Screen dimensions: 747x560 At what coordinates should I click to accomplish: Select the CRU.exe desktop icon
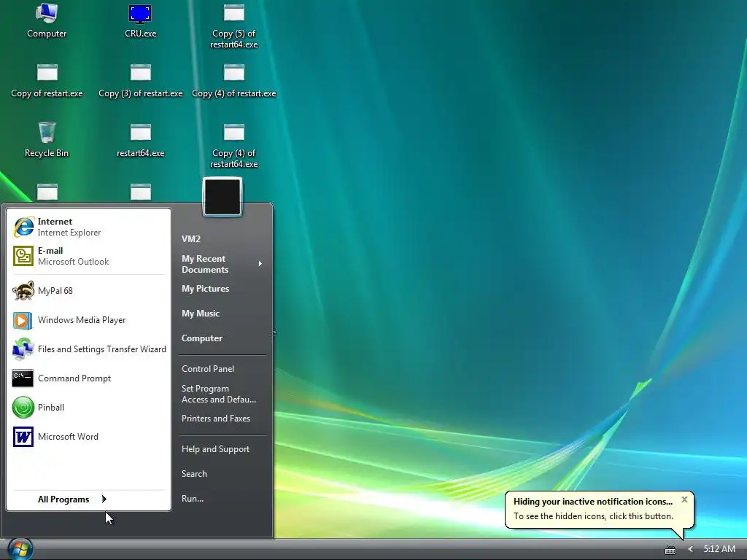coord(140,20)
